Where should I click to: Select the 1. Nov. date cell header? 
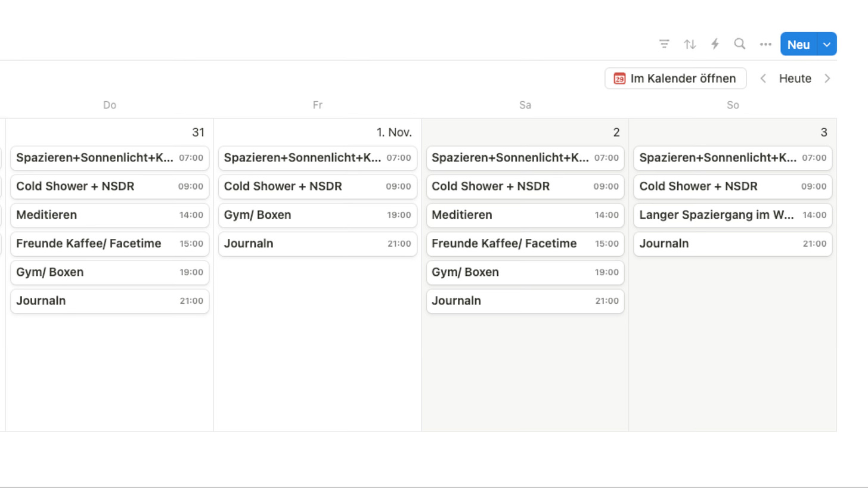click(x=394, y=132)
